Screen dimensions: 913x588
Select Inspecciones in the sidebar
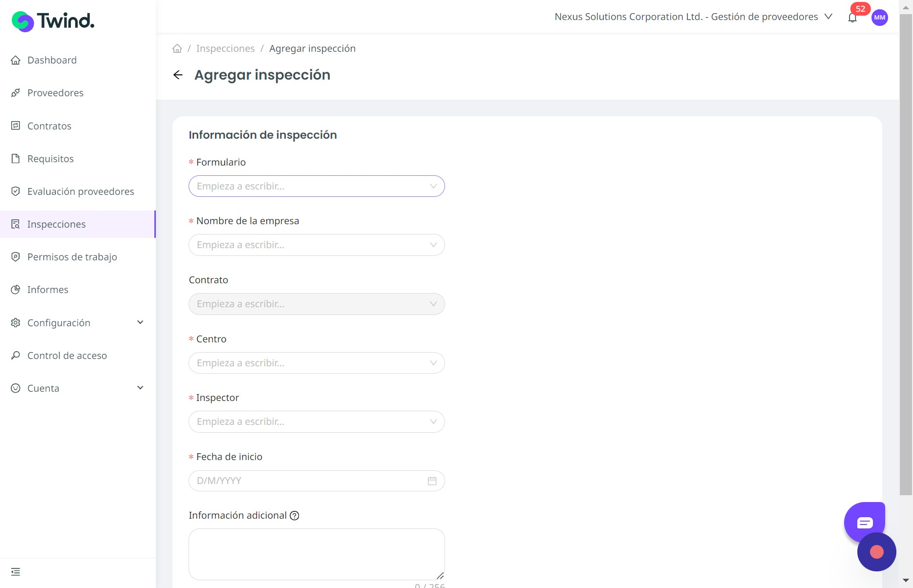(78, 224)
